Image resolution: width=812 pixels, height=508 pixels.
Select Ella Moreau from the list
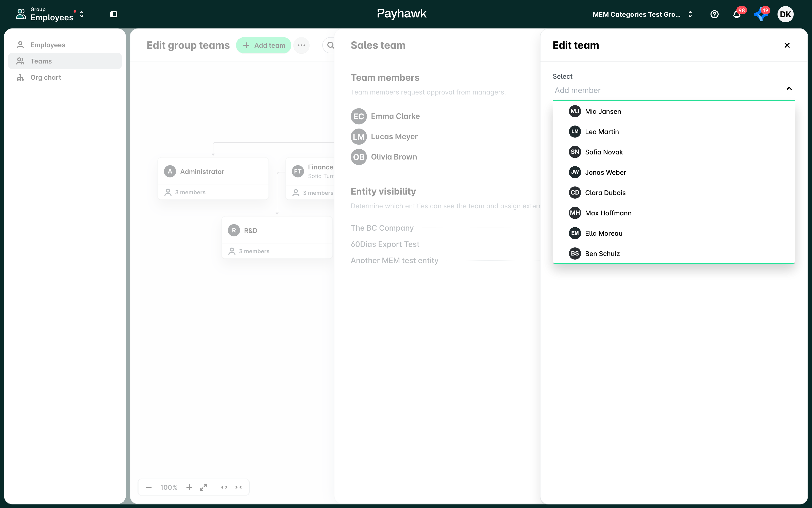coord(674,233)
